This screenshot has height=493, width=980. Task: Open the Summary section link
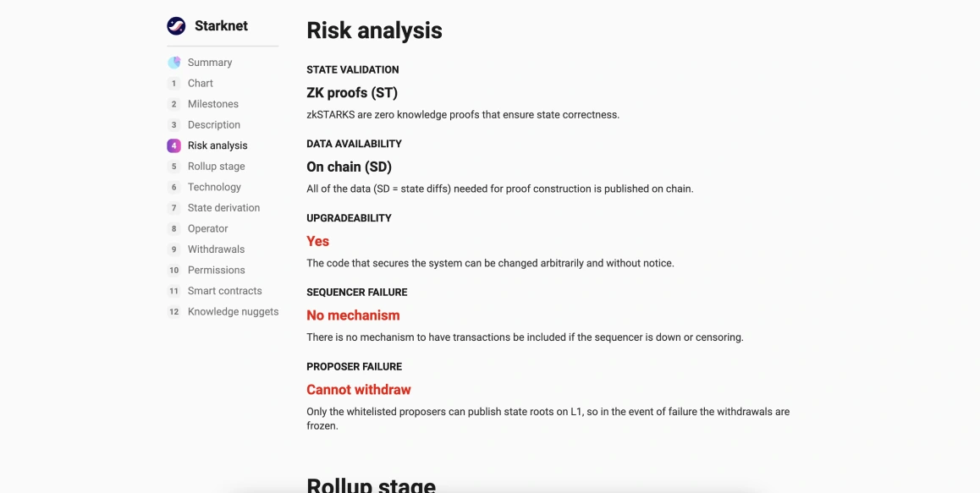tap(210, 63)
